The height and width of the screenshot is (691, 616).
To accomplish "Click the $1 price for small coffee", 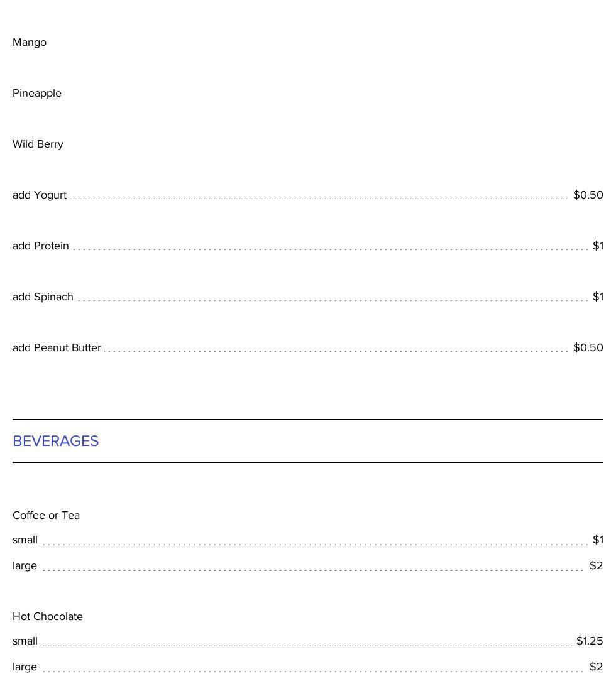I will click(598, 540).
